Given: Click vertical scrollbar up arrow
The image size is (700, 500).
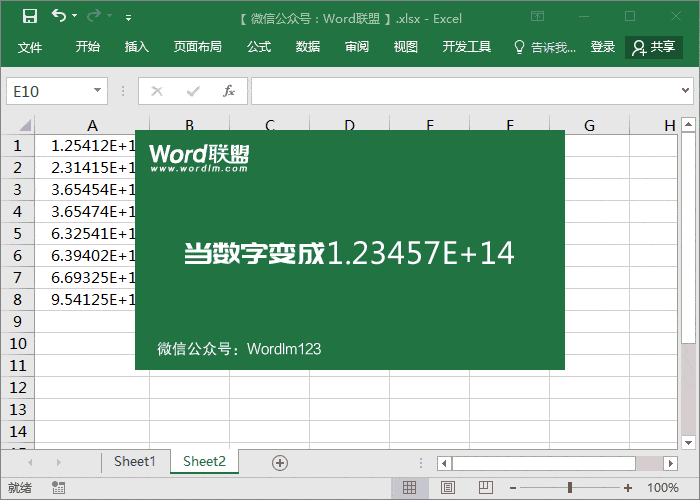Looking at the screenshot, I should [688, 124].
